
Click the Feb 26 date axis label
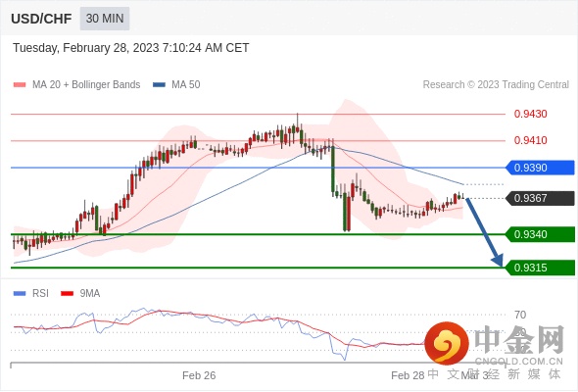pos(199,375)
